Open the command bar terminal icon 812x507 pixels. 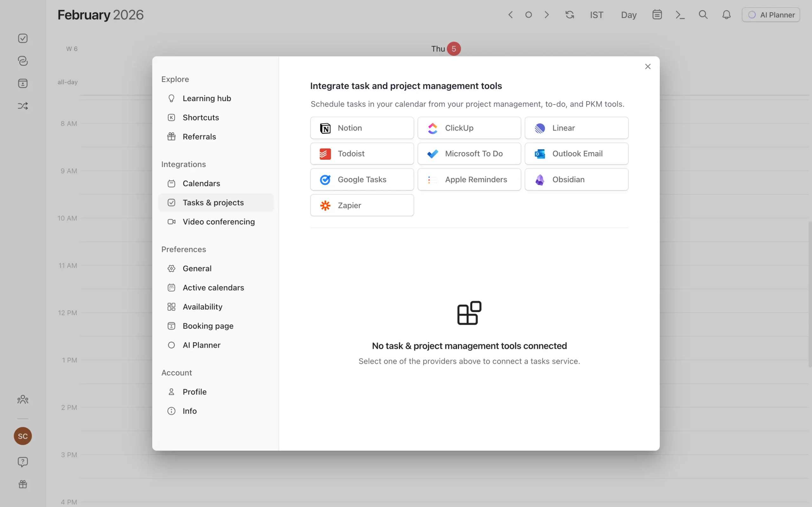click(680, 15)
